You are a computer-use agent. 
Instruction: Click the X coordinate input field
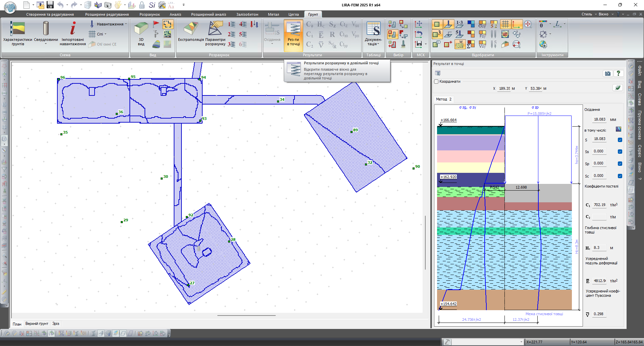504,88
